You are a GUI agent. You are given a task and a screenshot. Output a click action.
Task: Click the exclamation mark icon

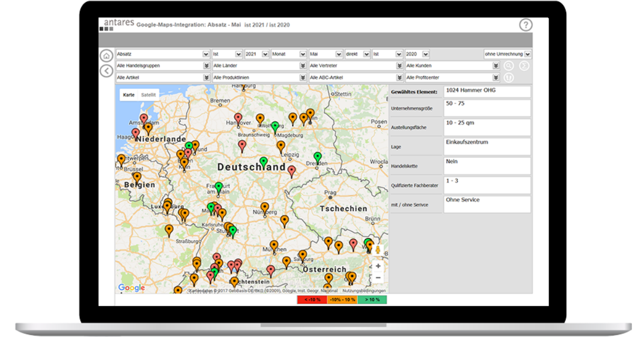(x=509, y=77)
